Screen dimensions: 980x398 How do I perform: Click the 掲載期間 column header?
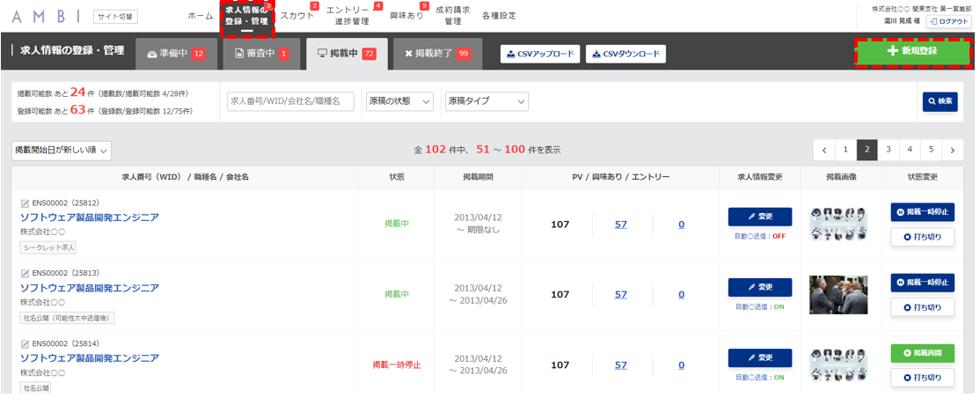479,177
